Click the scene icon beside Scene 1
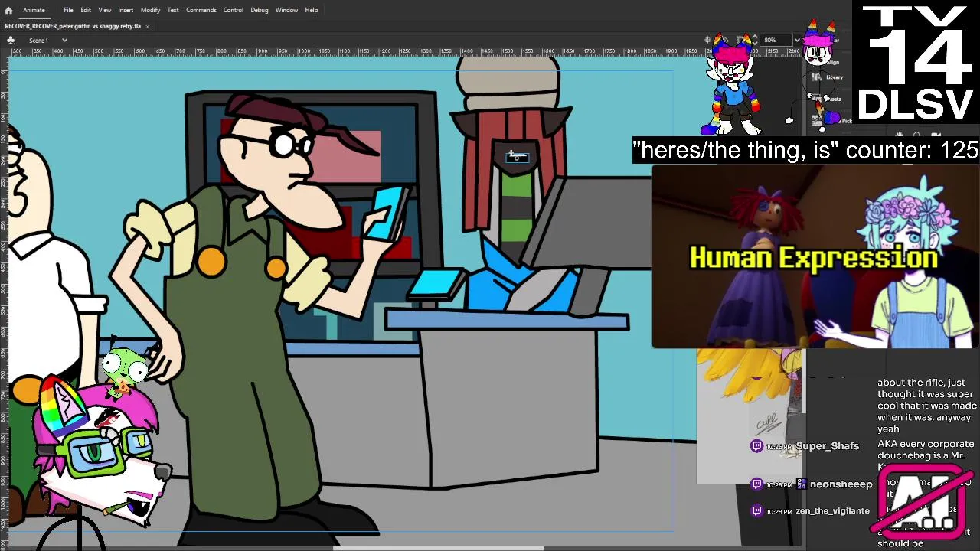 pos(11,40)
